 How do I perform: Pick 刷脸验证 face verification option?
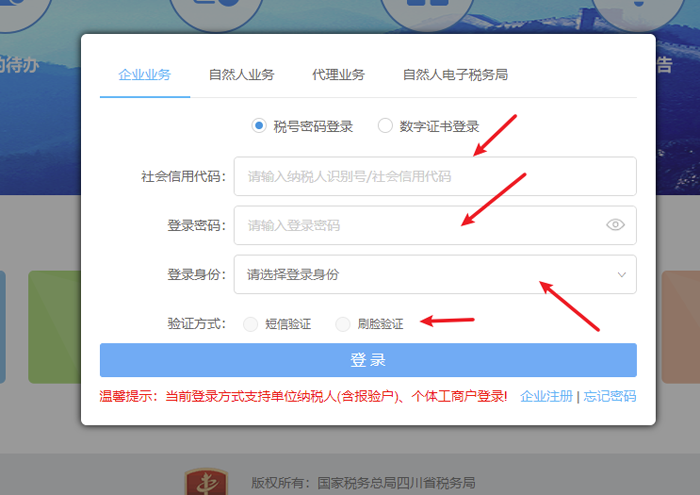pyautogui.click(x=343, y=324)
